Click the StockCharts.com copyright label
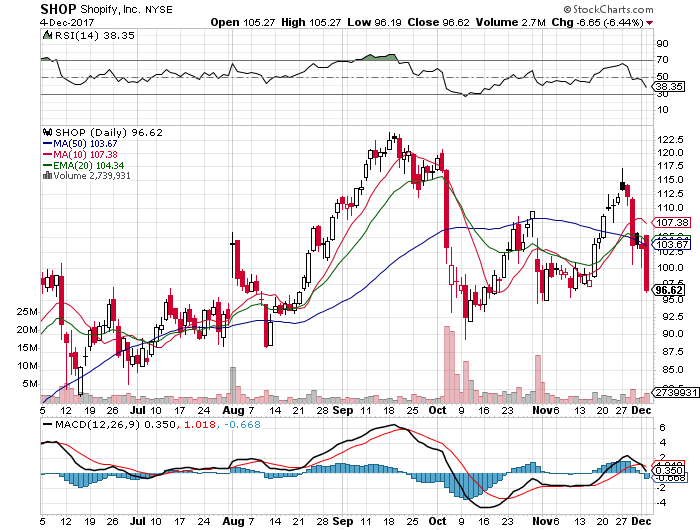The width and height of the screenshot is (700, 530). pos(608,9)
